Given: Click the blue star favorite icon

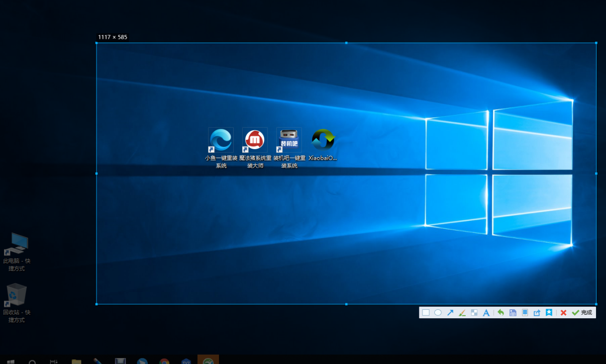Looking at the screenshot, I should pos(549,313).
